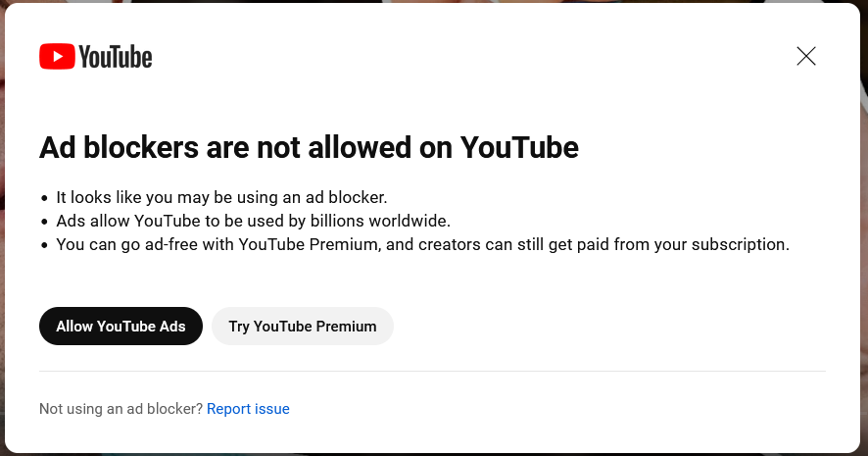Click the "Ad blockers are not allowed" heading
Screen dimensions: 868x456
pos(309,147)
